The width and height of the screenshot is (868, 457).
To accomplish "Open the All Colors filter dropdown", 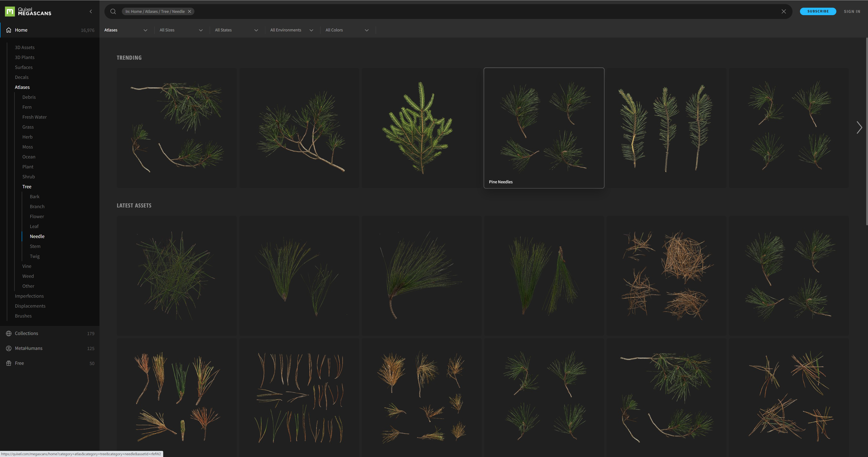I will (347, 30).
